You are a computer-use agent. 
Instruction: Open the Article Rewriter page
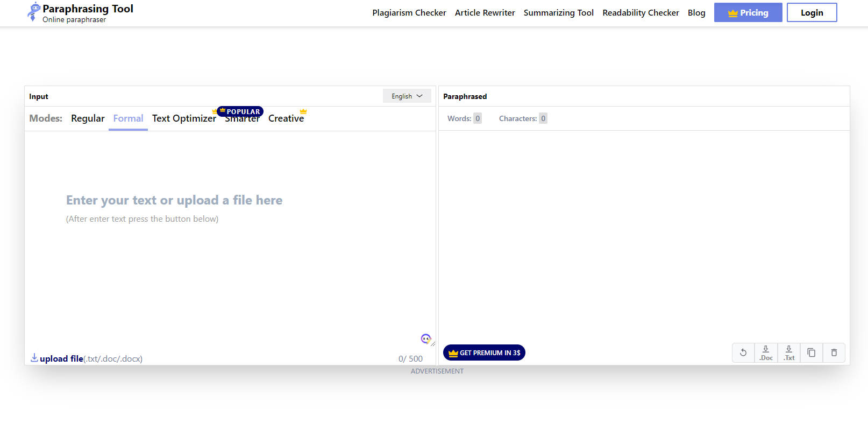485,12
